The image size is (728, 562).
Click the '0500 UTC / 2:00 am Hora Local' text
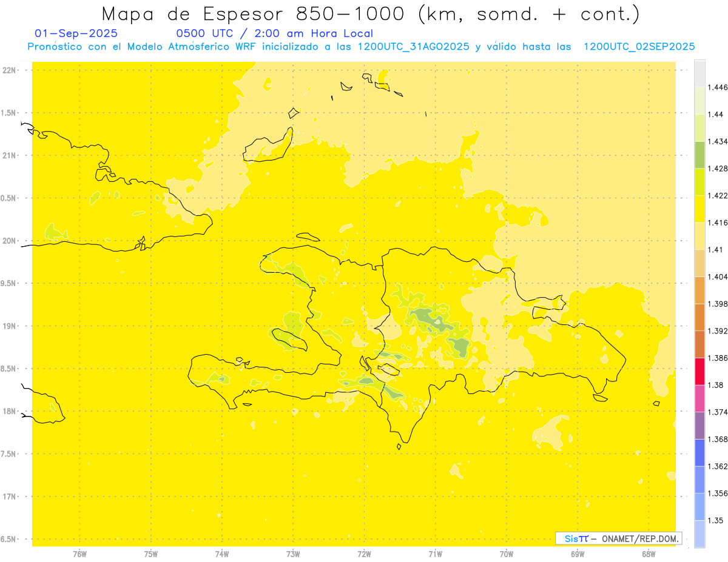pyautogui.click(x=274, y=33)
